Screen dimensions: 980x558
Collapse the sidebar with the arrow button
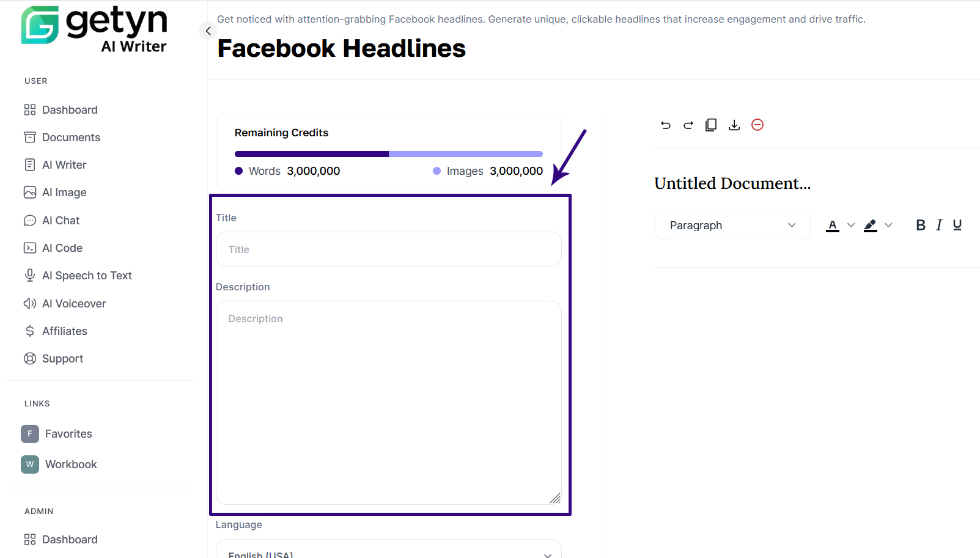(208, 31)
